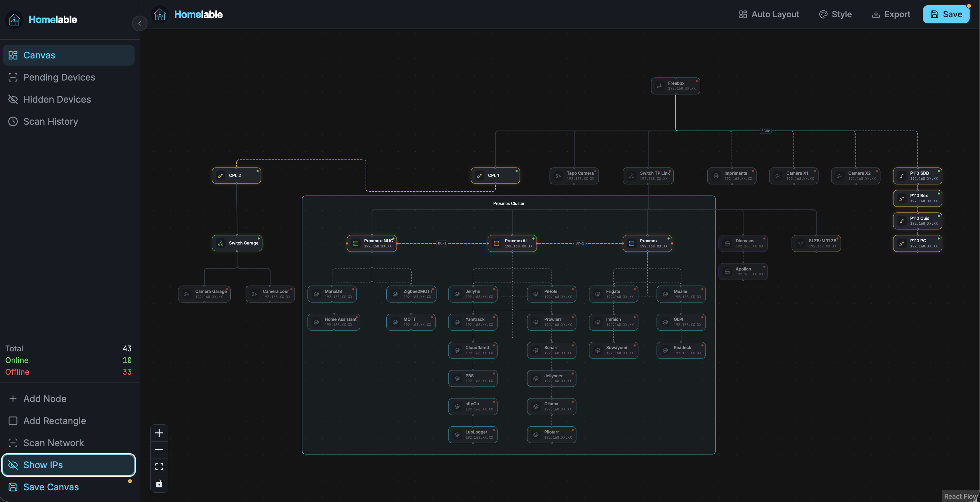The width and height of the screenshot is (980, 502).
Task: Run Auto Layout
Action: click(769, 15)
